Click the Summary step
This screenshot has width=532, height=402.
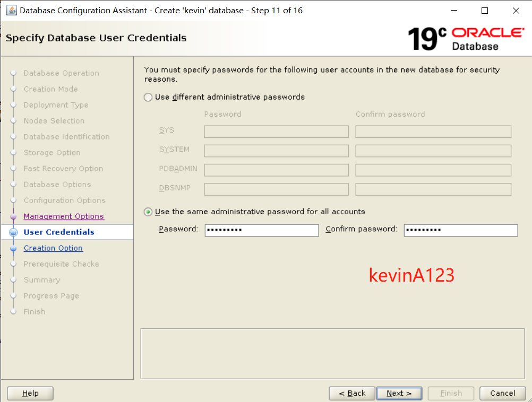click(42, 280)
